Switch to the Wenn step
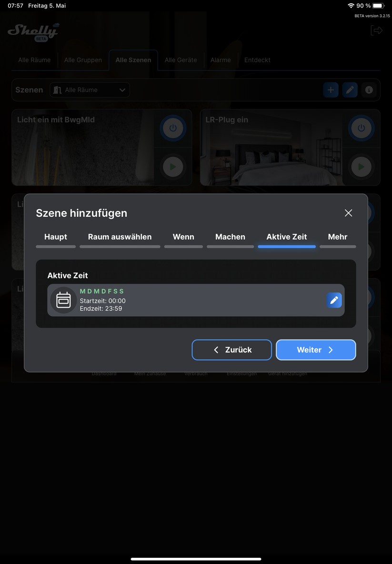Image resolution: width=392 pixels, height=564 pixels. click(183, 237)
